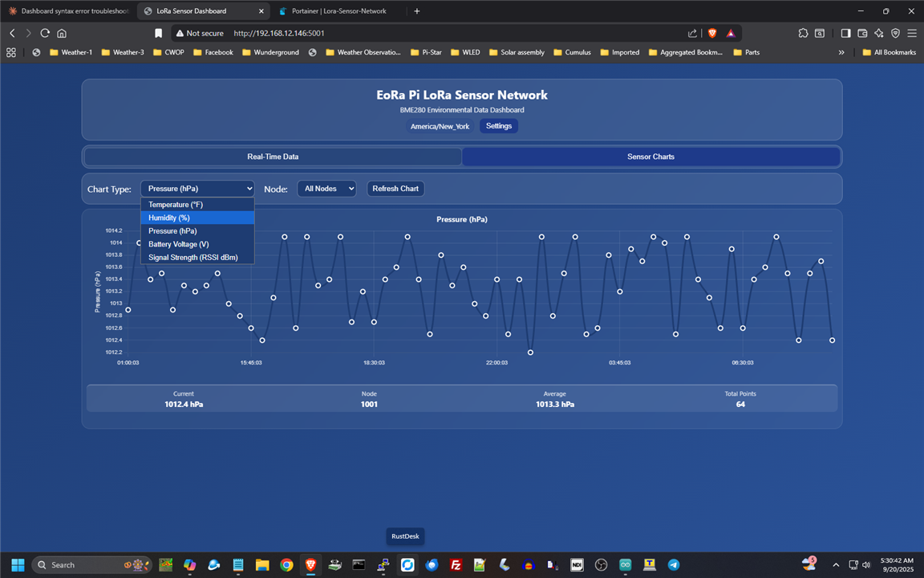The width and height of the screenshot is (924, 578).
Task: Open the Weather-1 bookmarks folder
Action: [71, 52]
